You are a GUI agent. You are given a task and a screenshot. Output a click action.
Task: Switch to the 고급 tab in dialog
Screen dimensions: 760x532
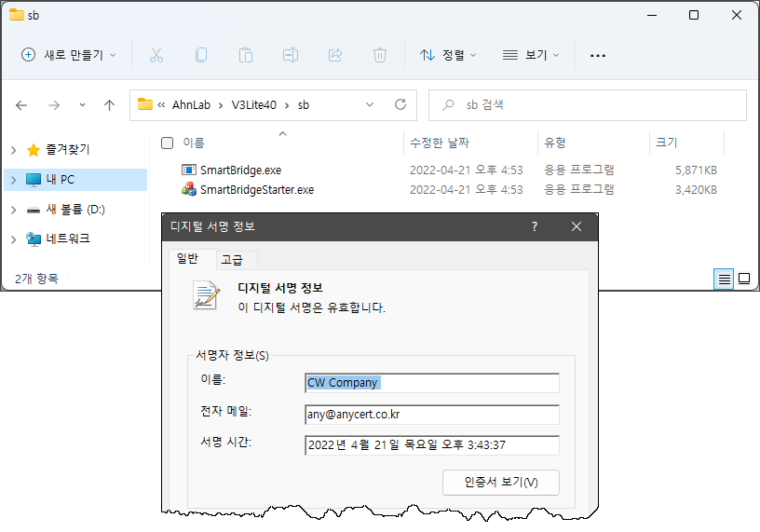click(232, 261)
